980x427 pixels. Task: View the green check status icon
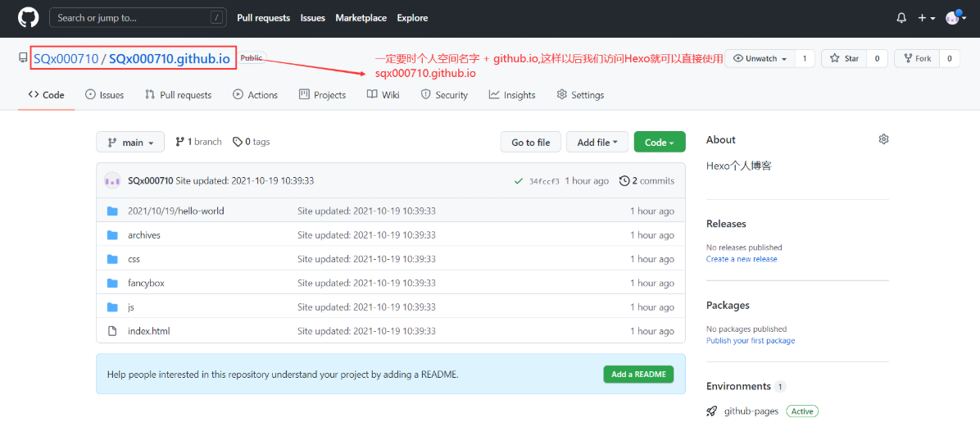click(x=518, y=181)
